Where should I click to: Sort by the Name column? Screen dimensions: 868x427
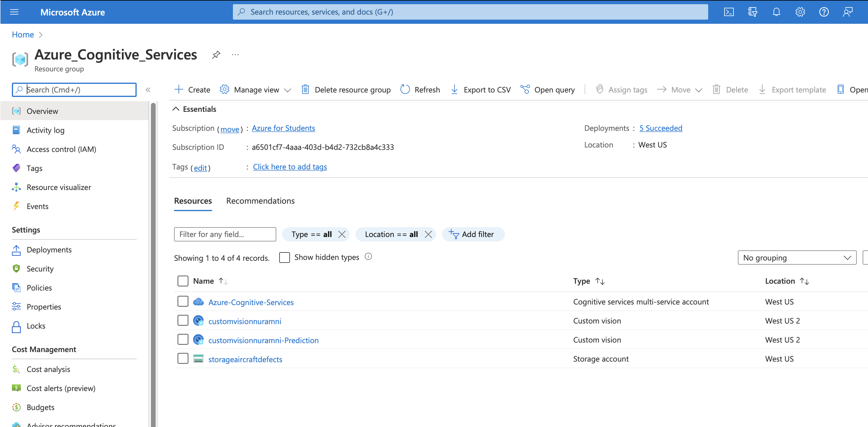pyautogui.click(x=211, y=281)
